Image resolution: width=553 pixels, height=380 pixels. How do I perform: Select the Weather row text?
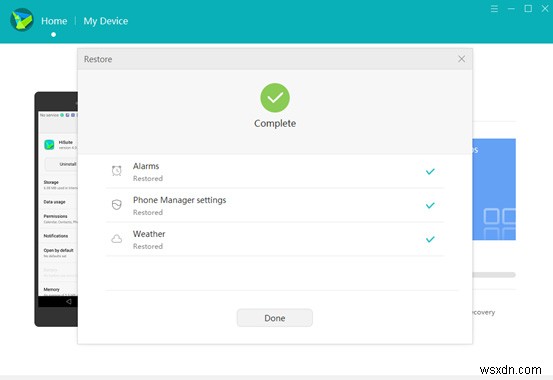(x=149, y=234)
